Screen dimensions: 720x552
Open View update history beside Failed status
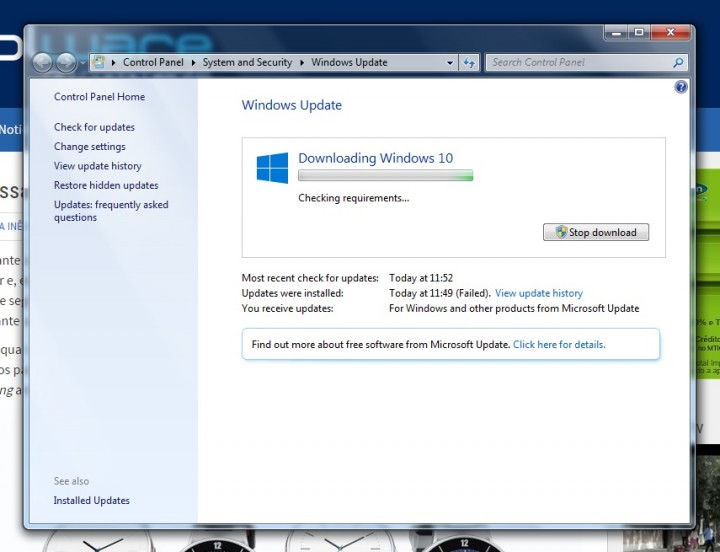(x=539, y=293)
